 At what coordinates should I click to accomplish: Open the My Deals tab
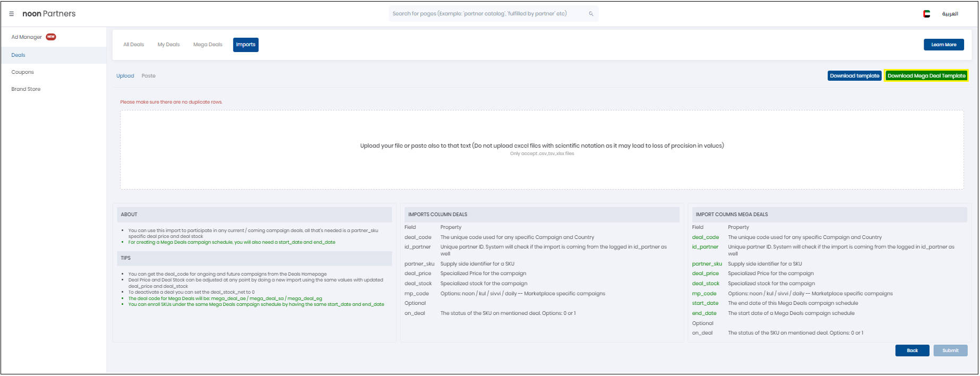(169, 45)
